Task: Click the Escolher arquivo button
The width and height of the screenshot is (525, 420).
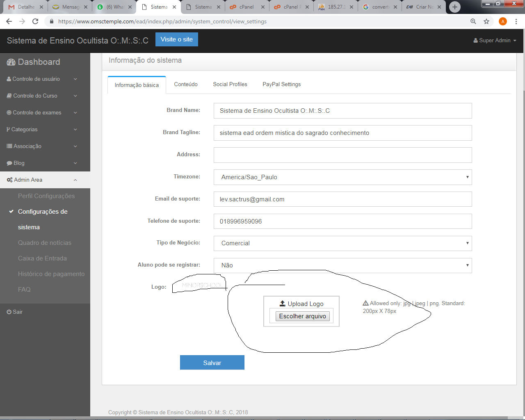Action: (303, 316)
